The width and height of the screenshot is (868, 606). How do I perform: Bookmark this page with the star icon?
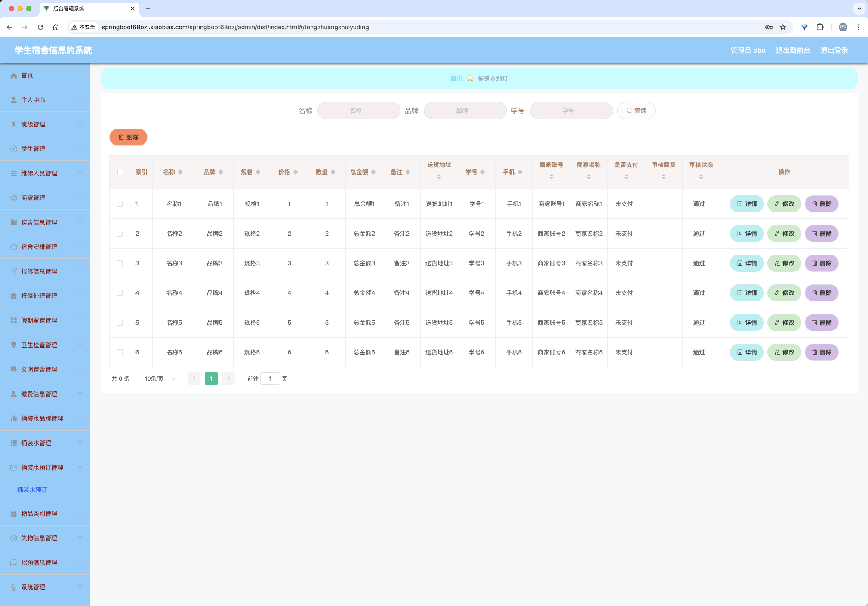tap(783, 27)
